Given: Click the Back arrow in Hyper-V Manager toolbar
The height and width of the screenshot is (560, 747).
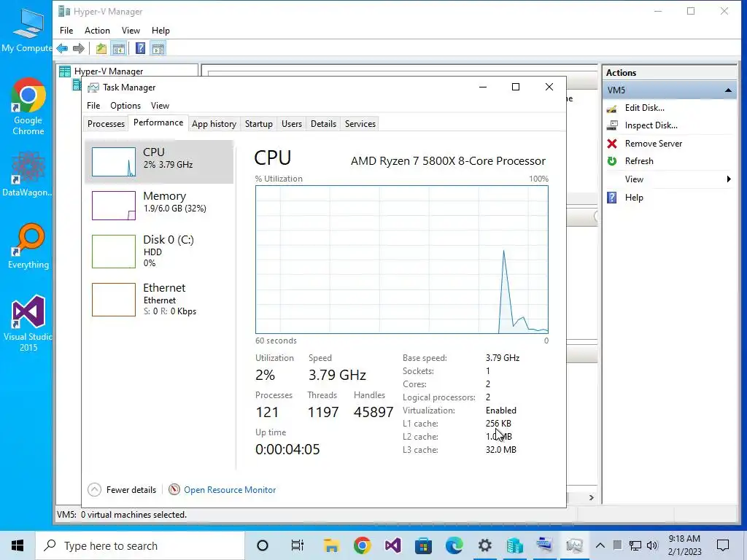Looking at the screenshot, I should 62,48.
